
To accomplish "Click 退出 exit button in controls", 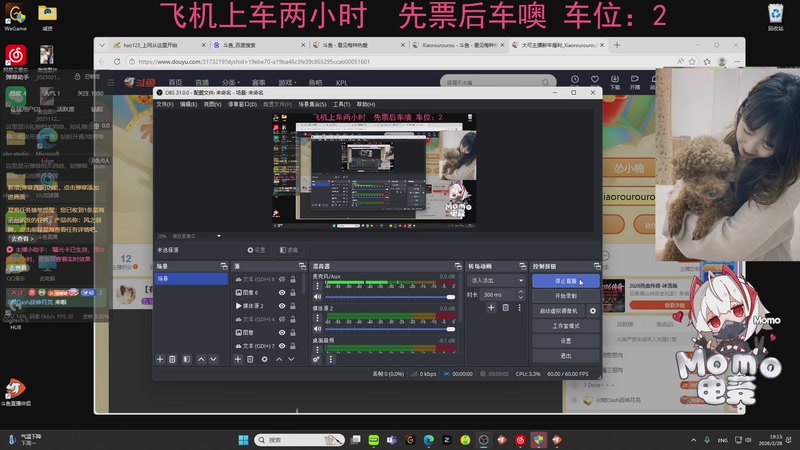I will [565, 356].
